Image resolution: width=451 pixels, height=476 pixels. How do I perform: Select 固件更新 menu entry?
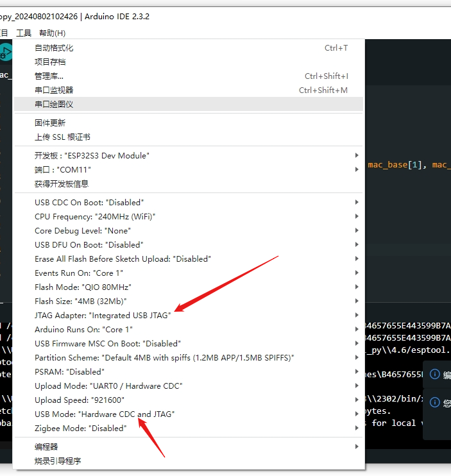coord(189,123)
